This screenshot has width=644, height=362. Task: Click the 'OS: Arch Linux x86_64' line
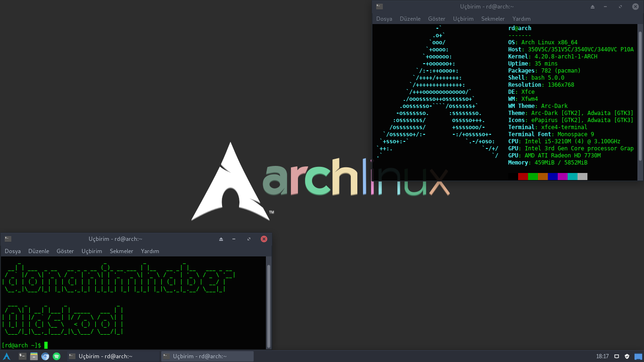(543, 42)
